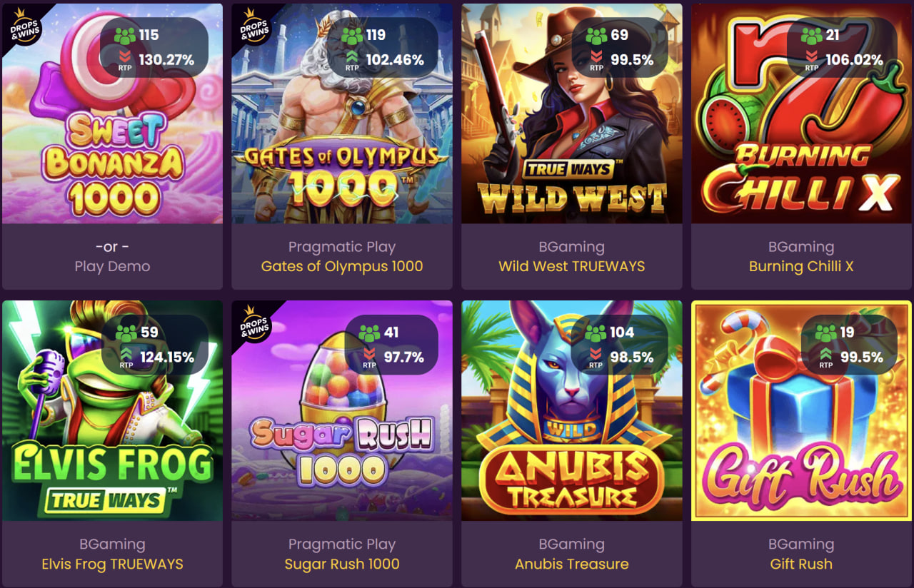This screenshot has height=588, width=914.
Task: Click the Play Demo link under Sweet Bonanza
Action: click(112, 266)
